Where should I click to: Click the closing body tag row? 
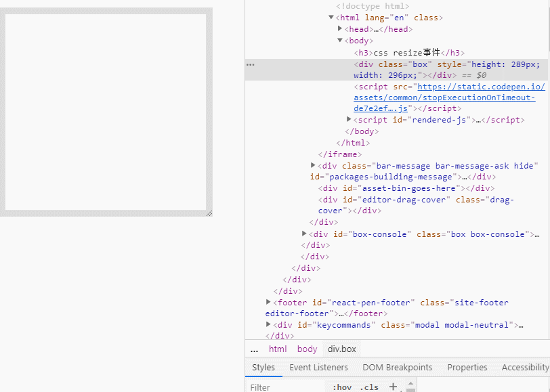[362, 131]
